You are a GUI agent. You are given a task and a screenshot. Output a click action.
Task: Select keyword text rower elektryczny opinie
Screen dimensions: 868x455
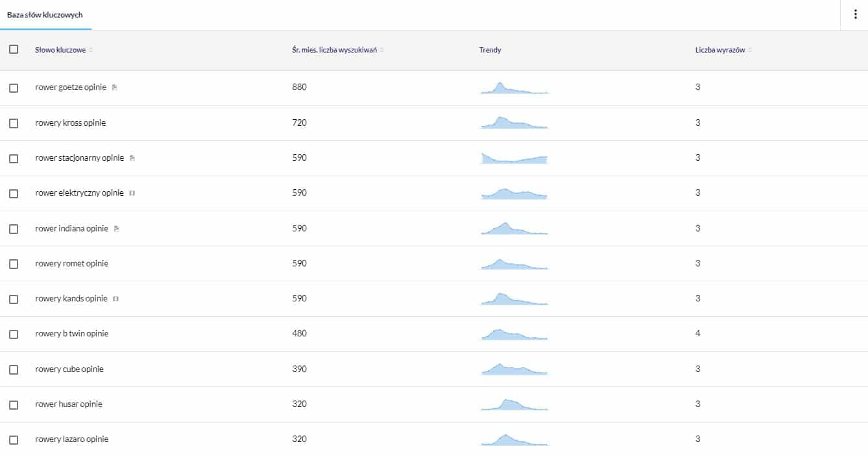pyautogui.click(x=79, y=193)
